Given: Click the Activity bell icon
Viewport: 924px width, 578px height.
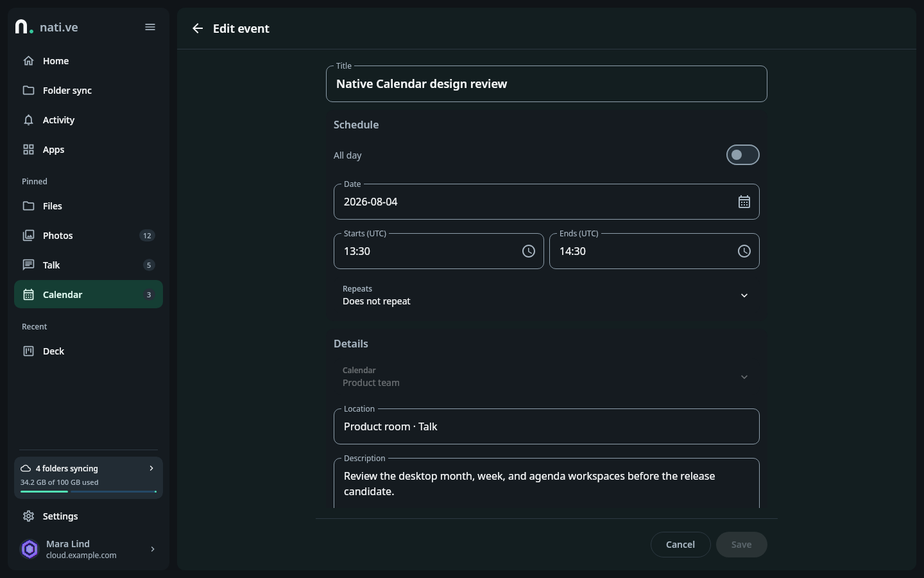Looking at the screenshot, I should click(x=28, y=120).
